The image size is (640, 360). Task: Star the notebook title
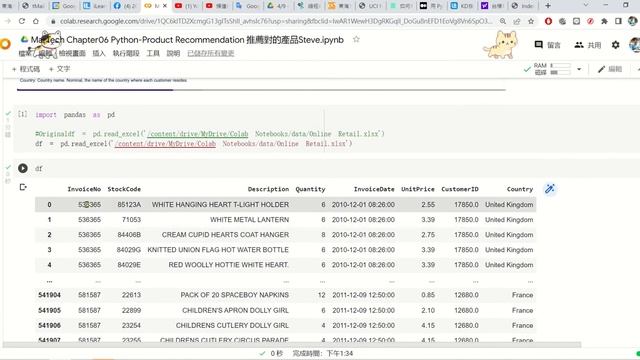pyautogui.click(x=356, y=40)
